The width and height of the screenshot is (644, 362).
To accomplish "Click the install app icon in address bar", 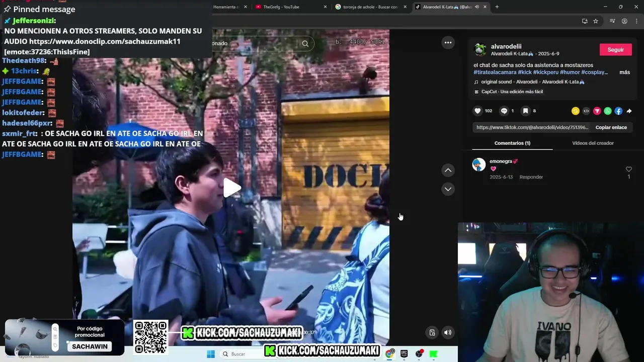I will click(585, 21).
